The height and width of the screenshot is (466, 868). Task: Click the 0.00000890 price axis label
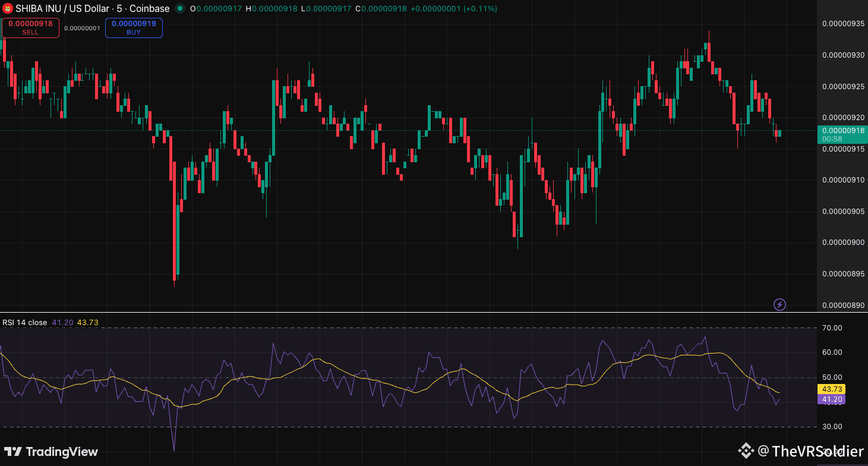[x=843, y=305]
